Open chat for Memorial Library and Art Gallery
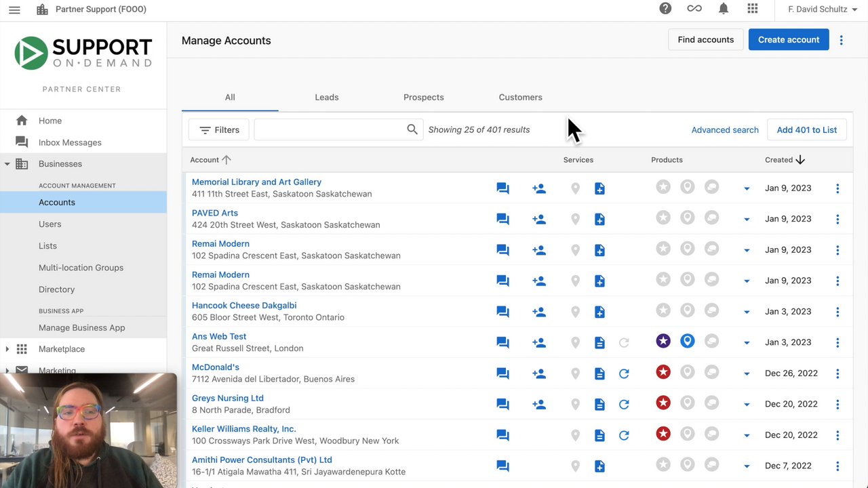868x488 pixels. pos(502,188)
